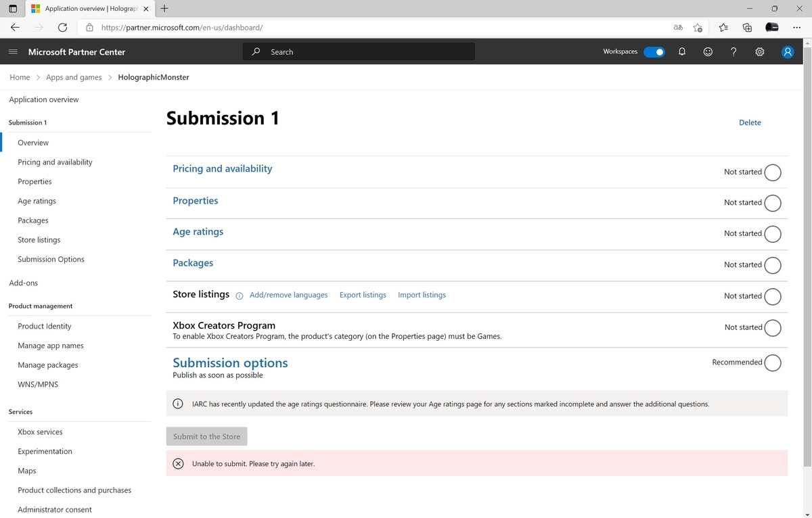Image resolution: width=812 pixels, height=518 pixels.
Task: Open Age ratings sidebar item
Action: 37,201
